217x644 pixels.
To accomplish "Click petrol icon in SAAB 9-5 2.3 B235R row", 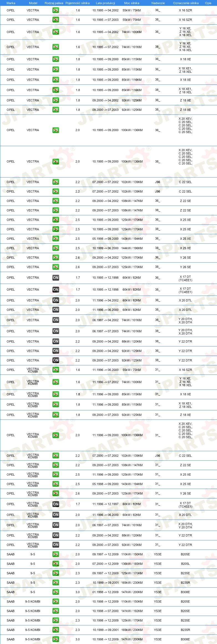I will [56, 583].
